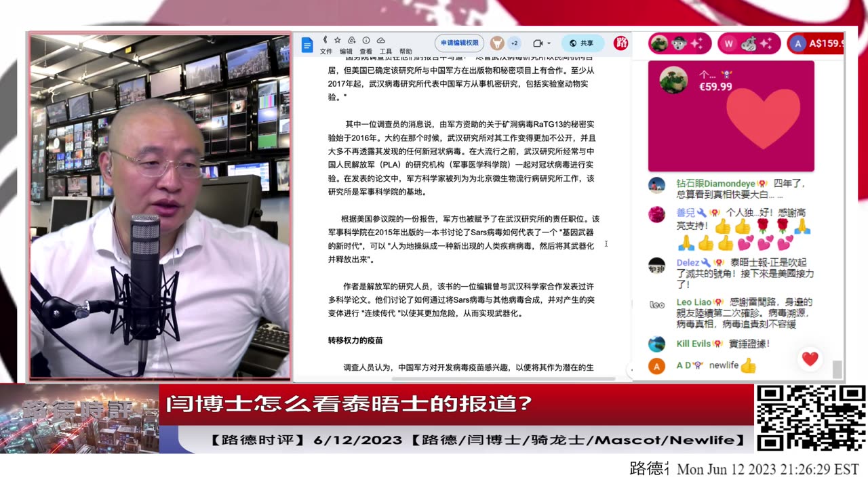Click 钻石眼Diamondeye's chat avatar
This screenshot has height=488, width=868.
click(656, 186)
